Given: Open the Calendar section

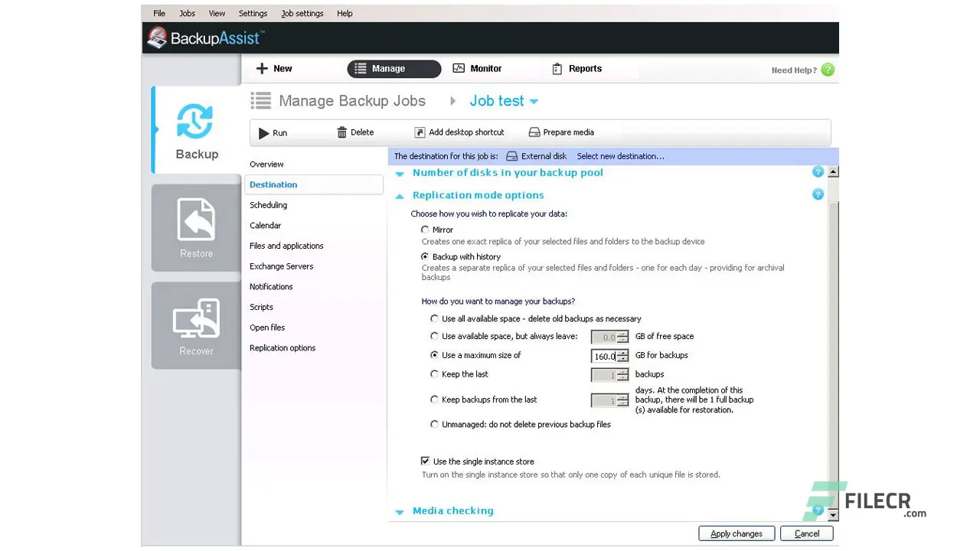Looking at the screenshot, I should tap(266, 226).
